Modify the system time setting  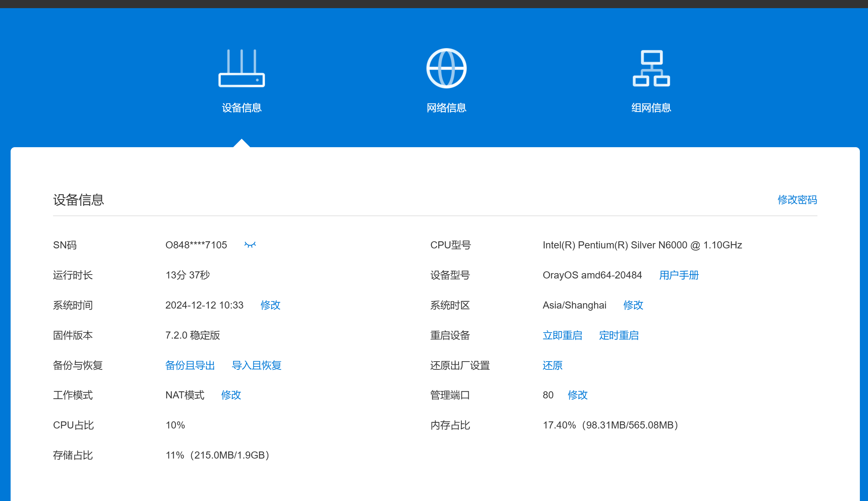click(x=270, y=305)
